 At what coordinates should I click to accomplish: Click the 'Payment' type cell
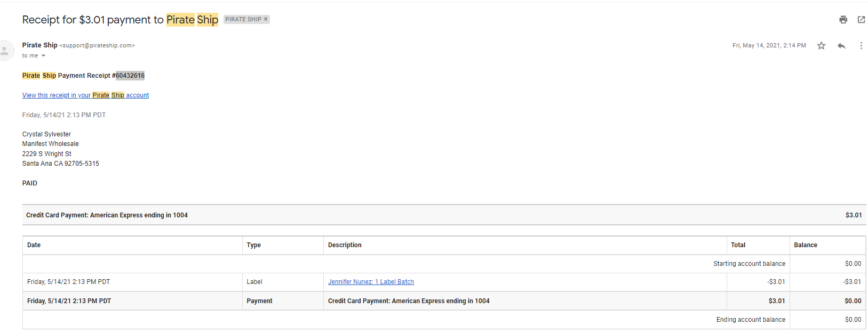[283, 301]
